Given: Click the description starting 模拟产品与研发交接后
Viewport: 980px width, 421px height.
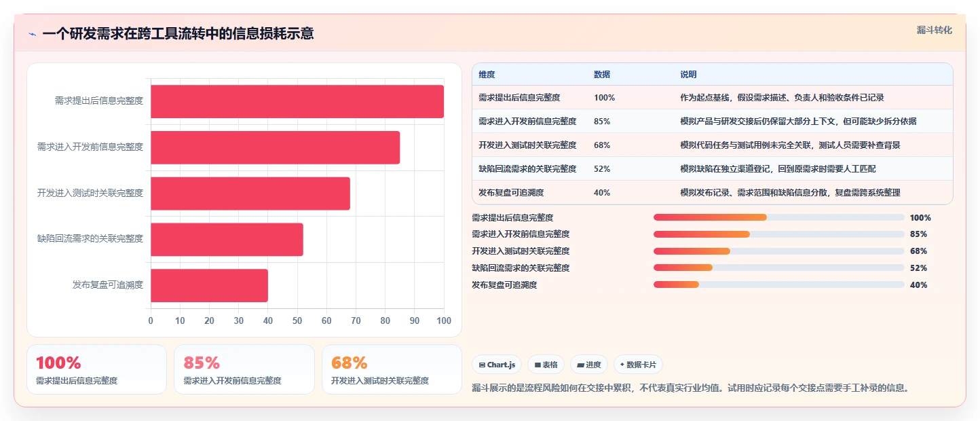Looking at the screenshot, I should [x=798, y=122].
